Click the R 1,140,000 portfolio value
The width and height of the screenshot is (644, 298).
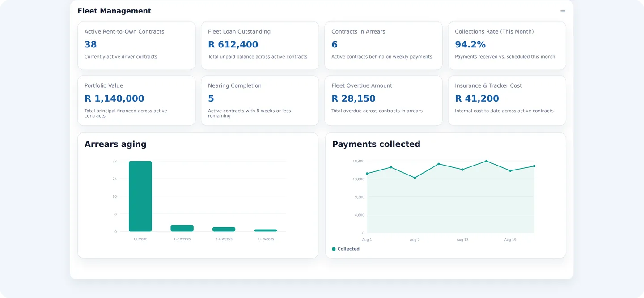pos(114,98)
